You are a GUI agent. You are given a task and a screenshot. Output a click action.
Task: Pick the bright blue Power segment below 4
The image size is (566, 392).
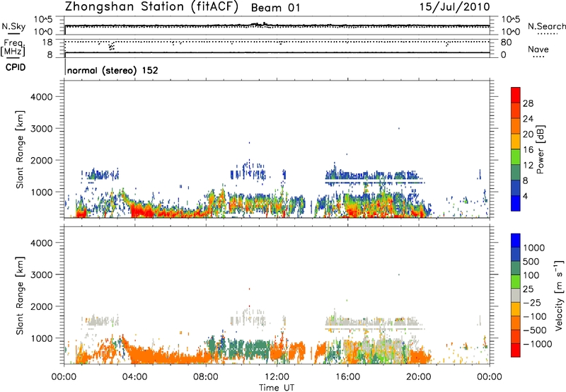coord(516,203)
